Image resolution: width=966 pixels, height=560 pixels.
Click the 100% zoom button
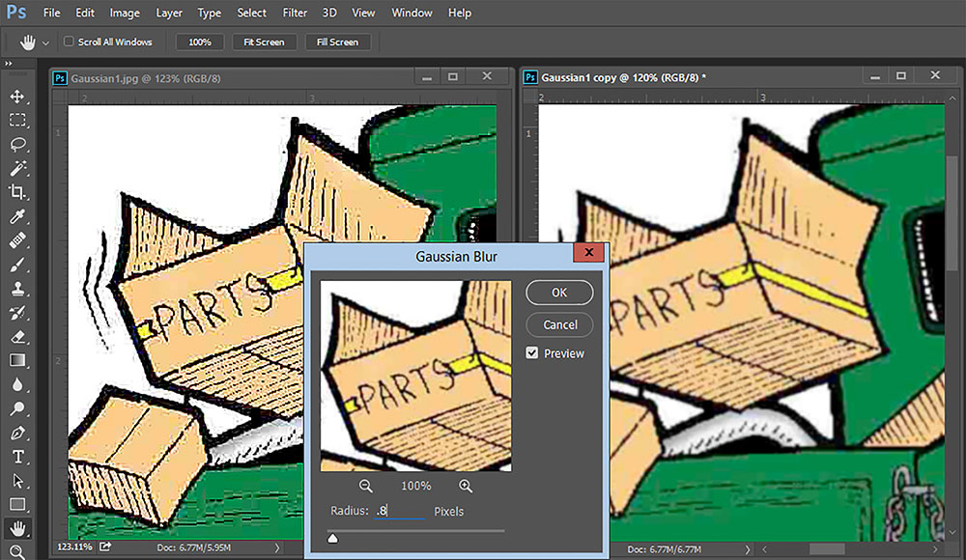coord(200,42)
